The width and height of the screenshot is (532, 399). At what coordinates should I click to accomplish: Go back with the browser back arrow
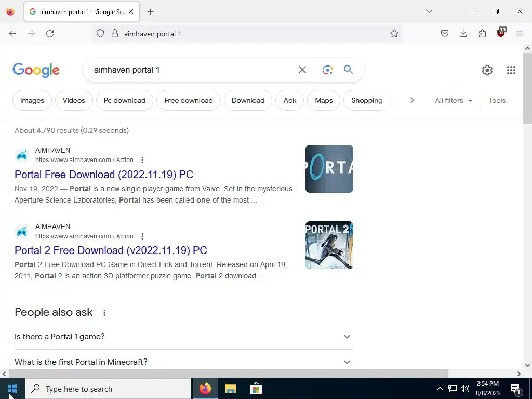pos(12,34)
